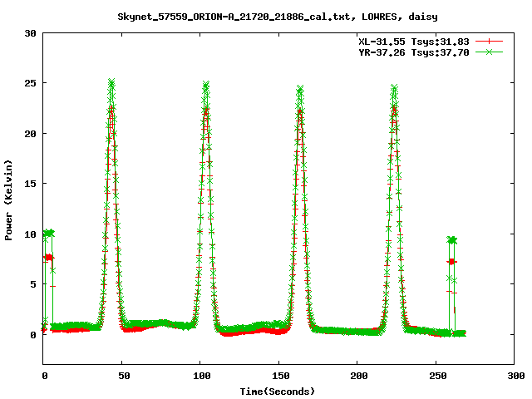Click the Time(Seconds) axis label

(x=278, y=392)
